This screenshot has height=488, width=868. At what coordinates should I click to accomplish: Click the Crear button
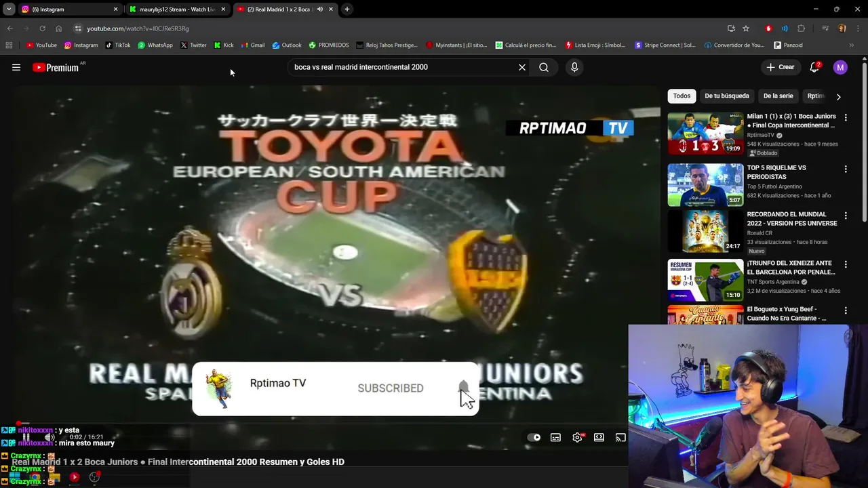[781, 67]
